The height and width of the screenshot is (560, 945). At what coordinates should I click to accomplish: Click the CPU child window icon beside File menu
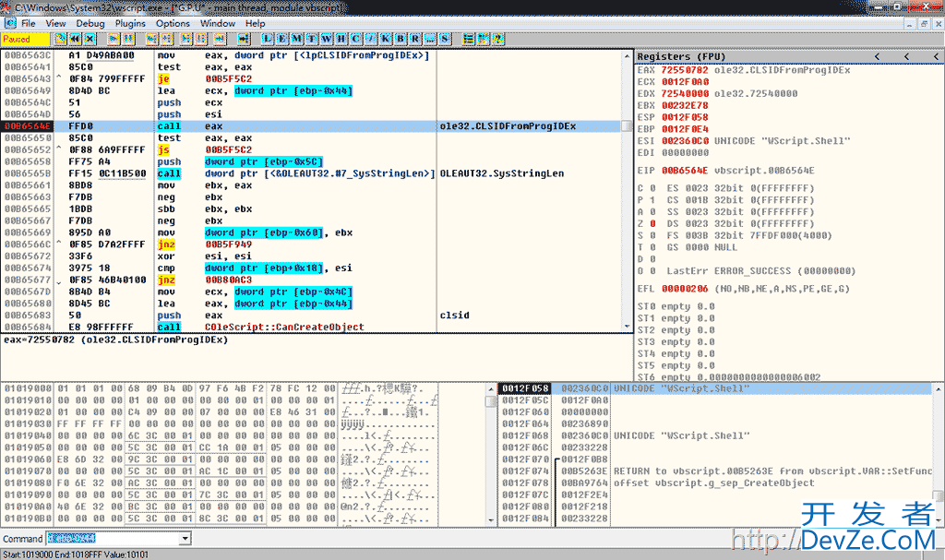[x=10, y=23]
